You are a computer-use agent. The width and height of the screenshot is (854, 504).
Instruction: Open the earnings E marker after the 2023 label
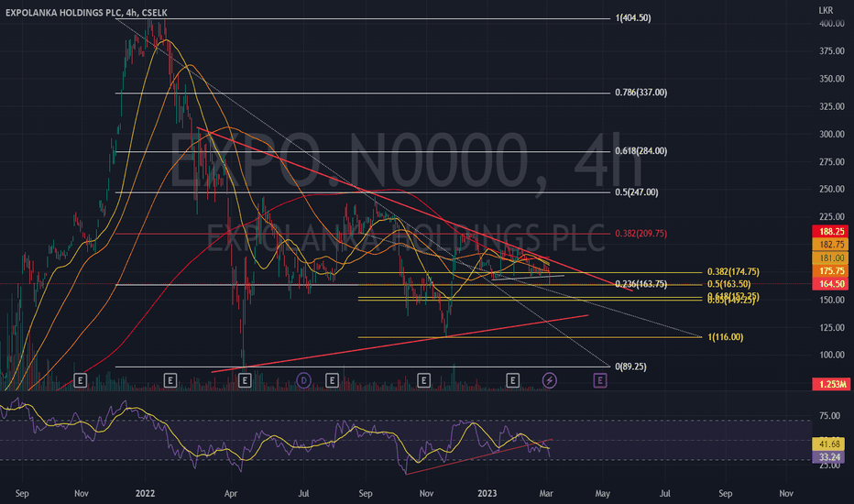pyautogui.click(x=512, y=380)
